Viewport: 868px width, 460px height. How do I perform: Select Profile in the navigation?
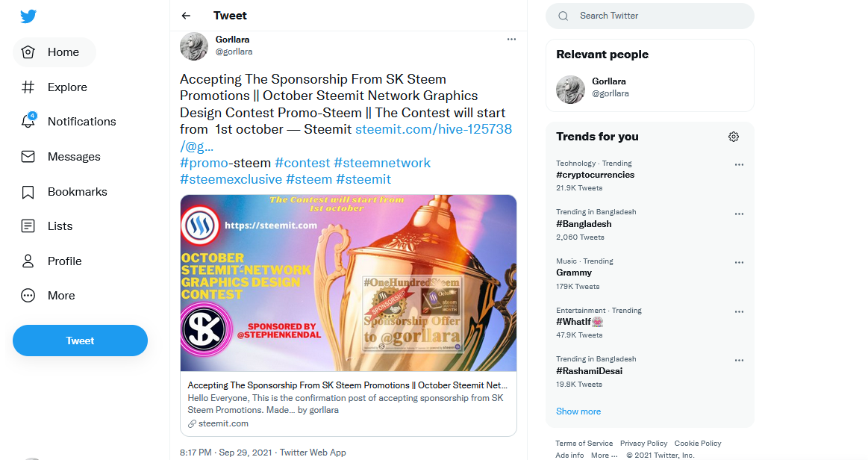point(51,261)
